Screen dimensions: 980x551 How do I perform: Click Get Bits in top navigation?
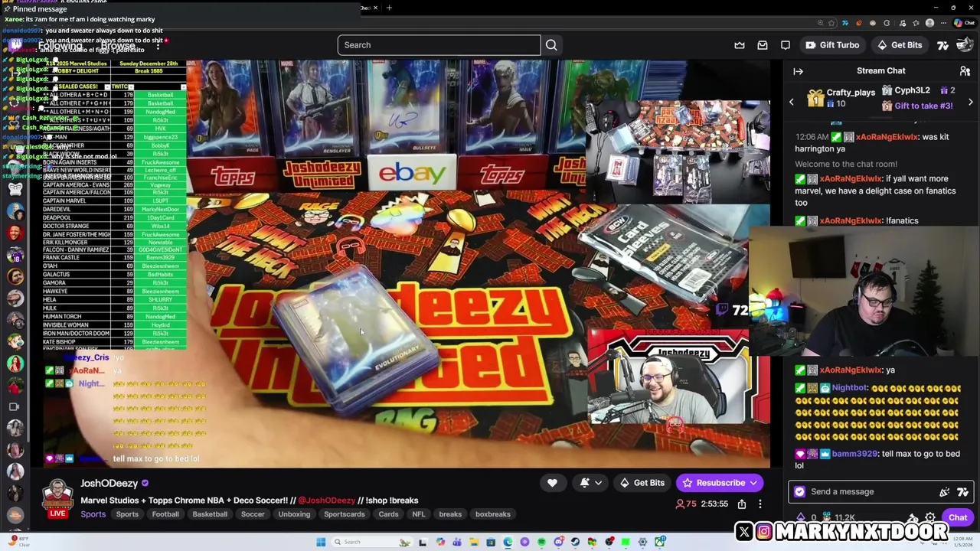coord(899,45)
